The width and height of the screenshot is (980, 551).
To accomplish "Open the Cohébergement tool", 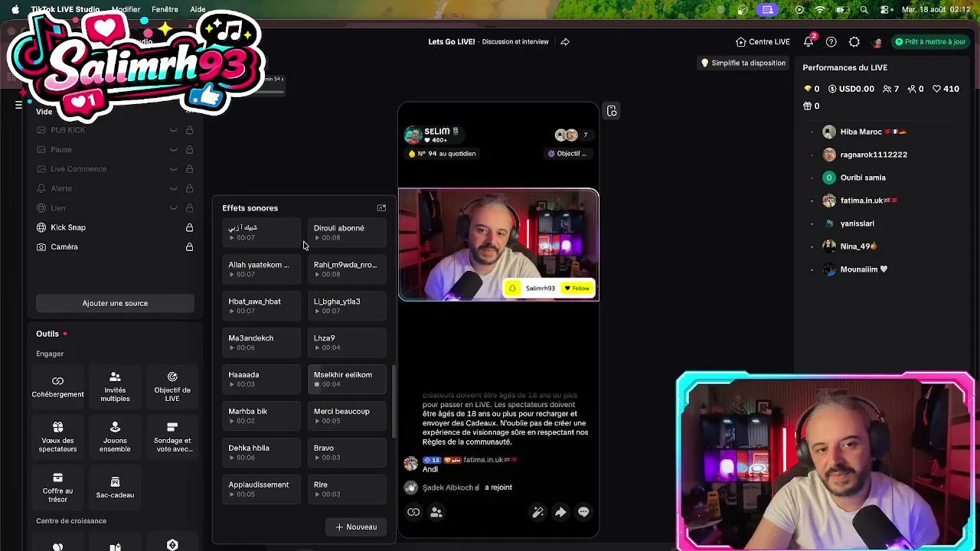I will [57, 386].
